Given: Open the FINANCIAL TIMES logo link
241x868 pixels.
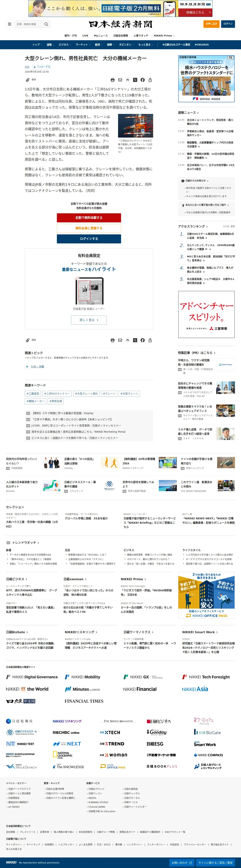Looking at the screenshot, I should pos(84,701).
